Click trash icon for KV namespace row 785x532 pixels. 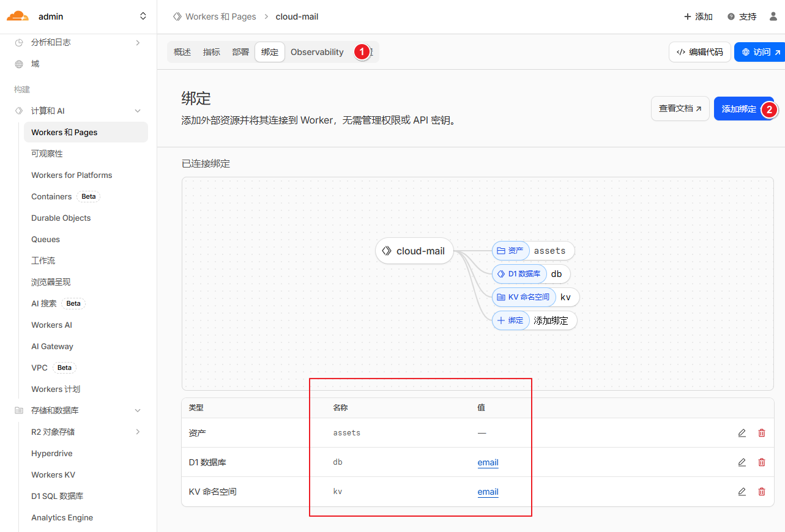tap(761, 492)
